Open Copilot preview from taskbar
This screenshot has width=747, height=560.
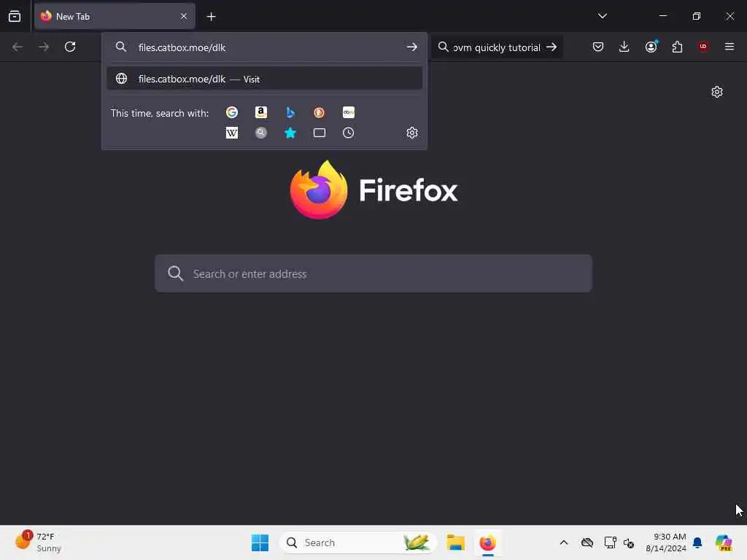tap(724, 542)
